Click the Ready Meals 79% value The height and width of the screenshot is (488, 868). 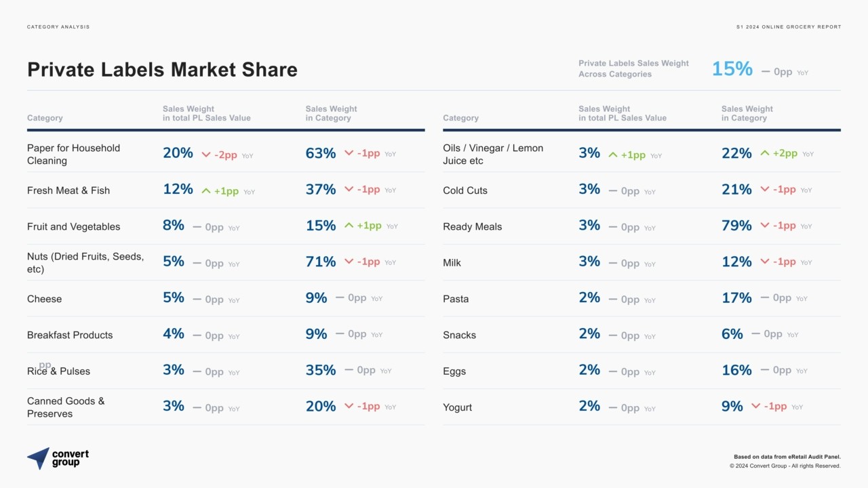[x=736, y=226]
